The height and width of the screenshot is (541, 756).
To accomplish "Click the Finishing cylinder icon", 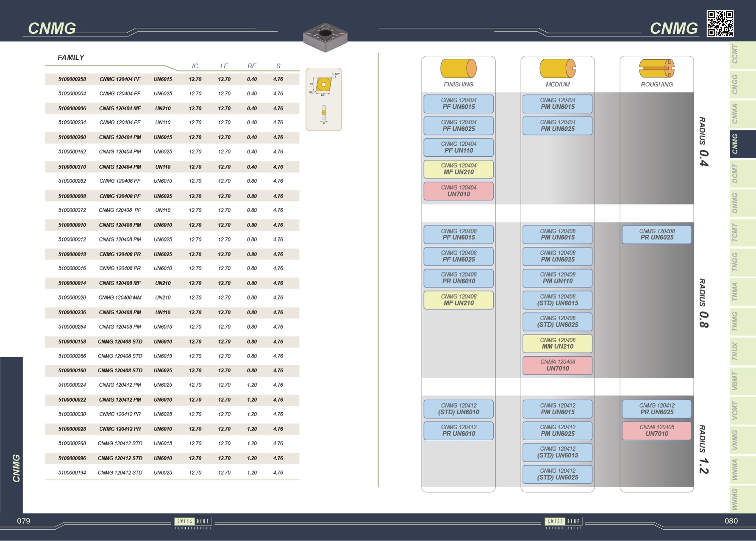I will point(458,69).
